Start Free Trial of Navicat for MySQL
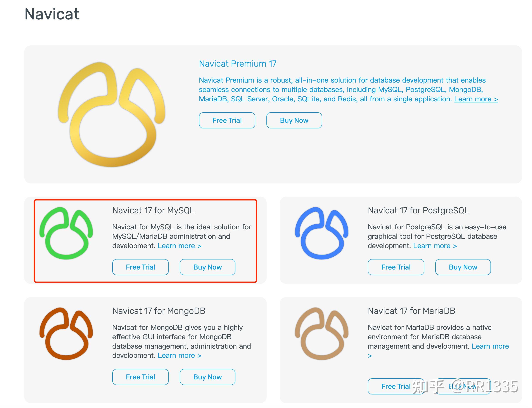This screenshot has height=408, width=532. click(x=140, y=267)
